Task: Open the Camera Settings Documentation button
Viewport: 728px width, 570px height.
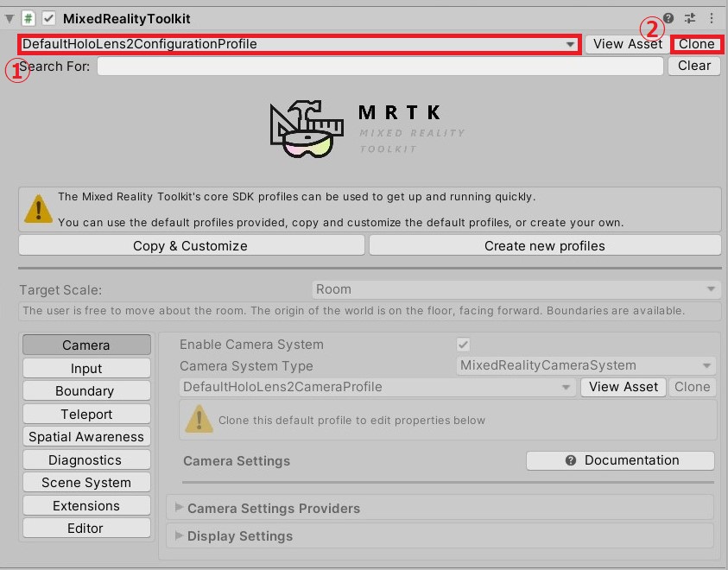Action: [620, 460]
